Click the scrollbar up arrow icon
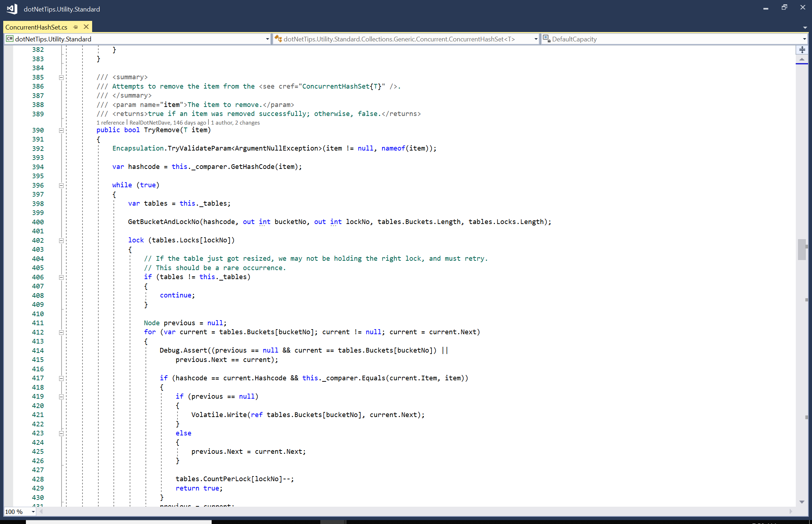812x524 pixels. pyautogui.click(x=802, y=60)
